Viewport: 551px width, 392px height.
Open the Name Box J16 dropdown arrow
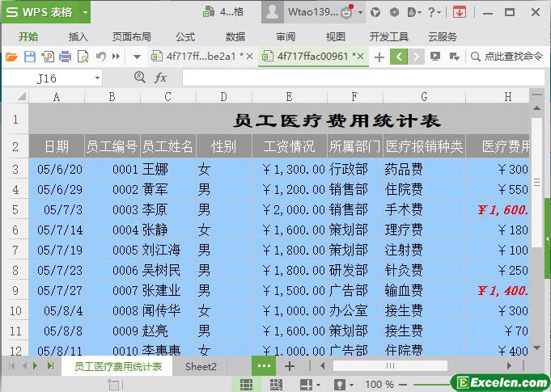pyautogui.click(x=97, y=78)
